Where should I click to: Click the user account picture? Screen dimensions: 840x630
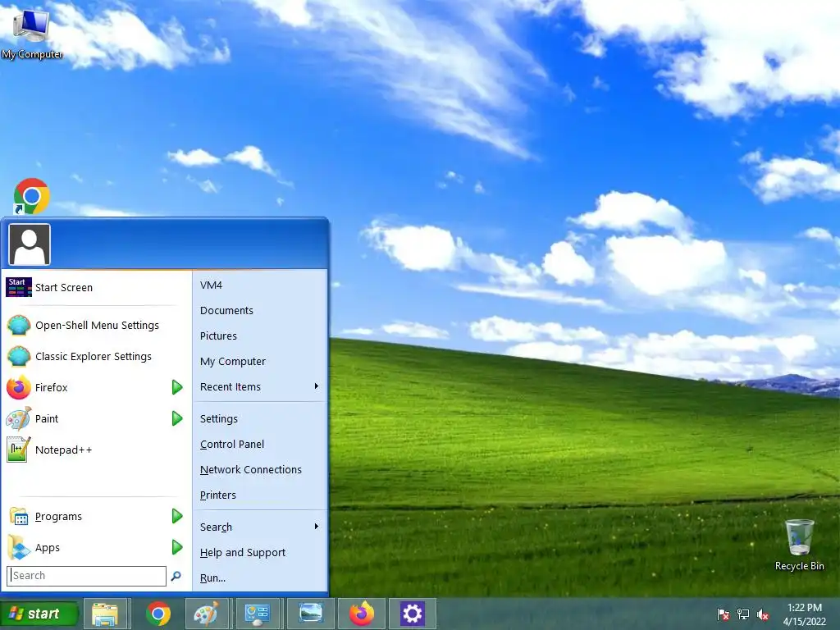pos(30,244)
